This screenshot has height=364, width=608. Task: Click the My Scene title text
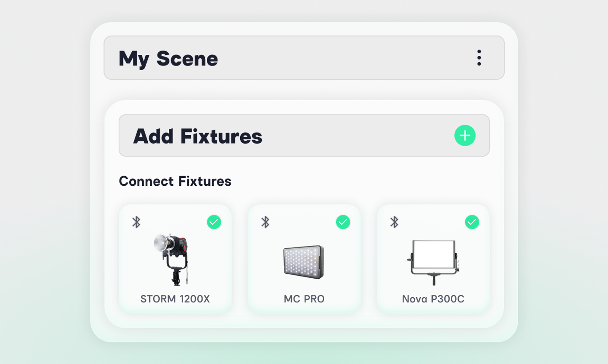168,59
